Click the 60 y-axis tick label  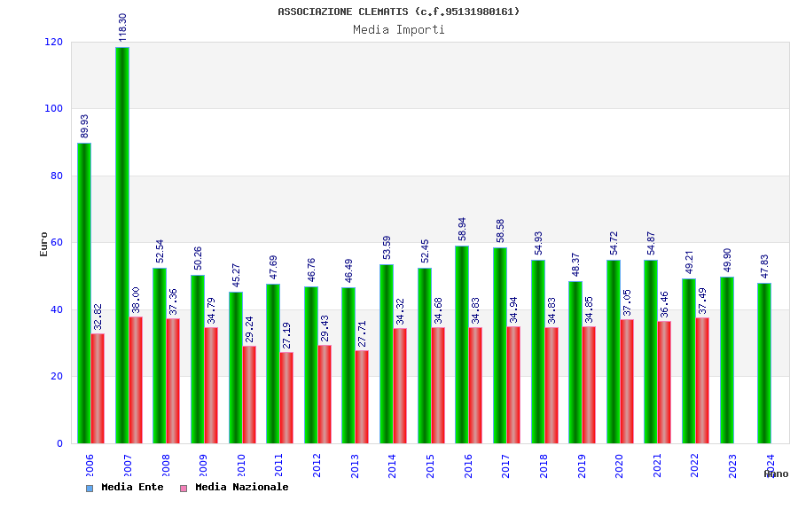pyautogui.click(x=57, y=242)
